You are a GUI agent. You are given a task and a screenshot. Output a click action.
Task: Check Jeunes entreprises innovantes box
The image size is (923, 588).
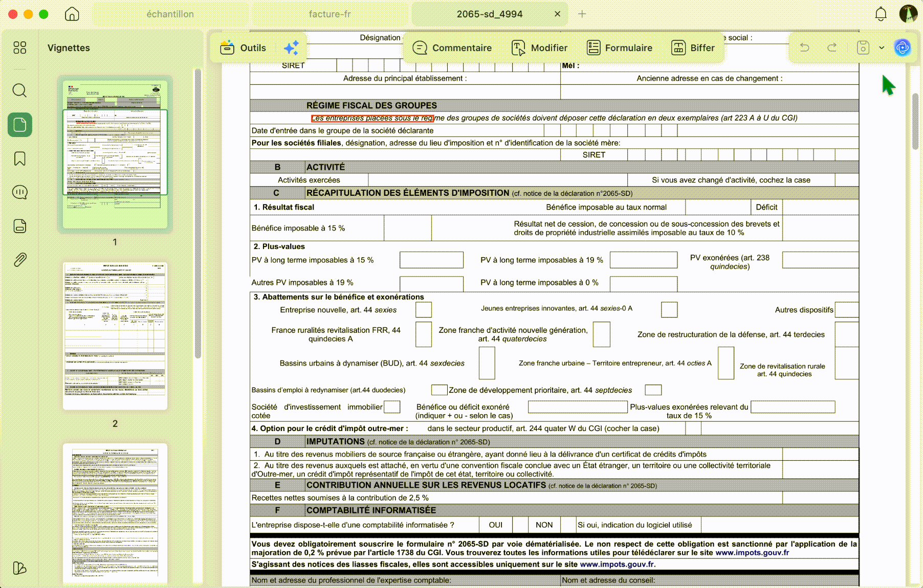669,310
